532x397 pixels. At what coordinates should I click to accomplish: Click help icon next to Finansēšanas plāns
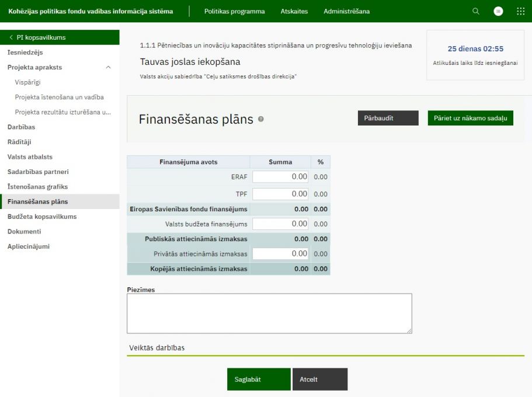[261, 119]
